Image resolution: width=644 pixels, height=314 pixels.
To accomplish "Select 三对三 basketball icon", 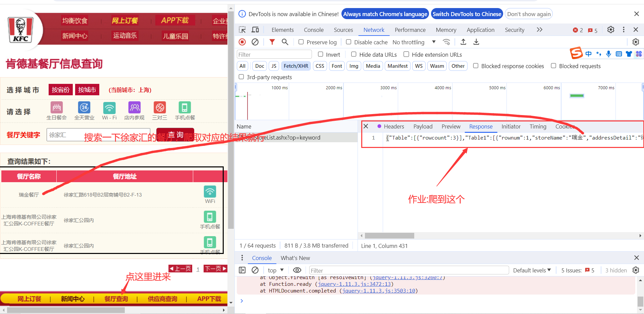I will pos(160,108).
